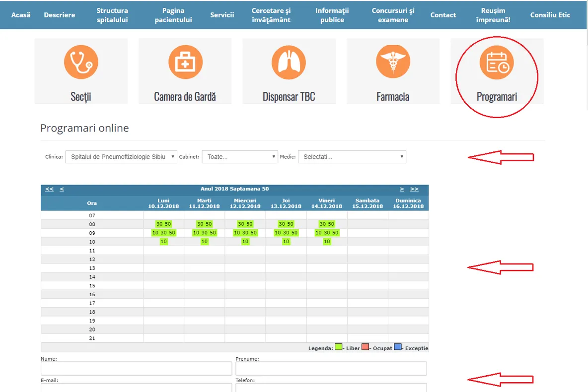Open the Servicii menu item

point(222,15)
